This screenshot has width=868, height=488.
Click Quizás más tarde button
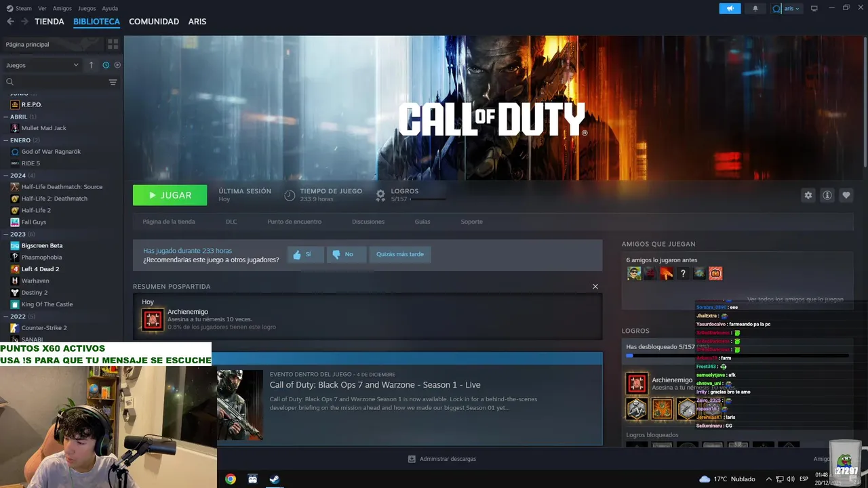pos(400,254)
